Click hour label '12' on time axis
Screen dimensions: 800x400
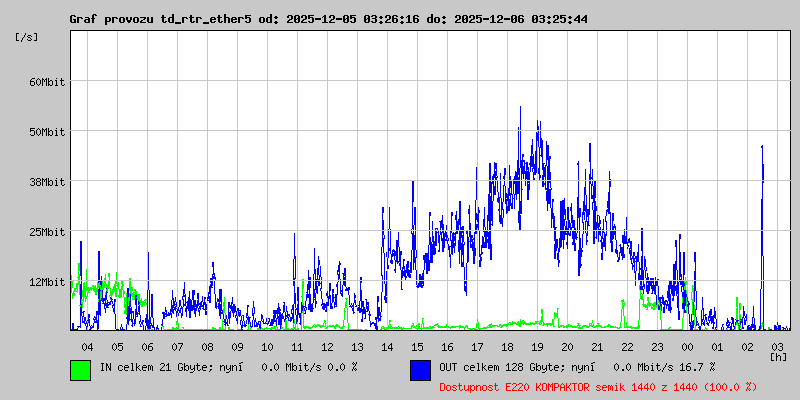(327, 347)
